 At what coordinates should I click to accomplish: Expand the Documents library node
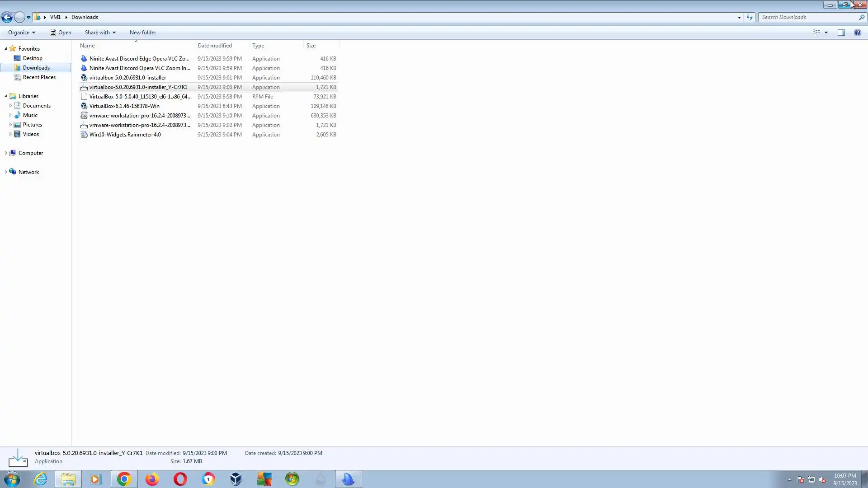10,106
